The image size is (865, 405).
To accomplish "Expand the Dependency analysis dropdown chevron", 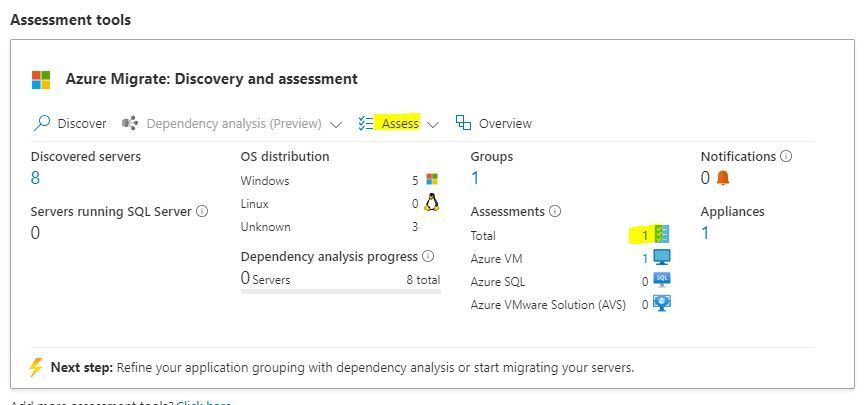I will [335, 125].
